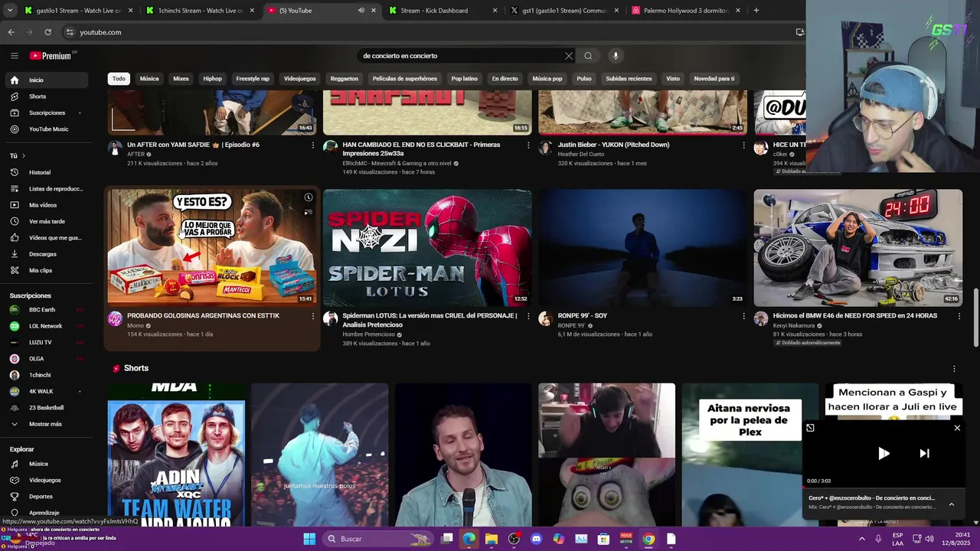Viewport: 980px width, 551px height.
Task: Open Windows Start menu
Action: (309, 539)
